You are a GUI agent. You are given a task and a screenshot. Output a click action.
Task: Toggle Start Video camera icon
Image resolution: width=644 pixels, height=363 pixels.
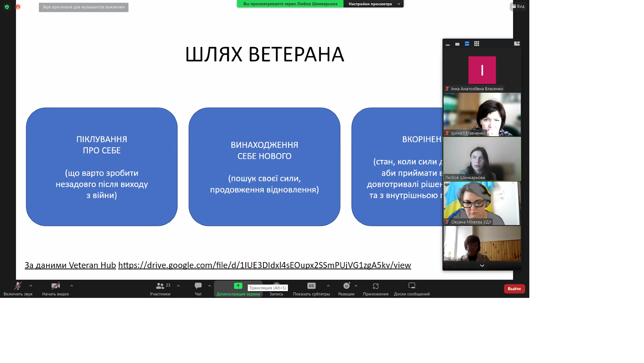click(x=55, y=286)
